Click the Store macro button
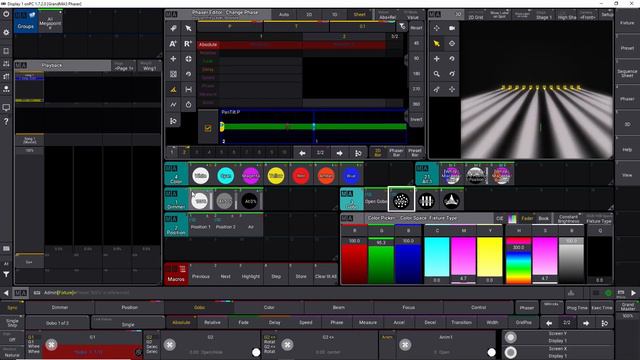Screen dimensions: 640x360 [x=301, y=276]
